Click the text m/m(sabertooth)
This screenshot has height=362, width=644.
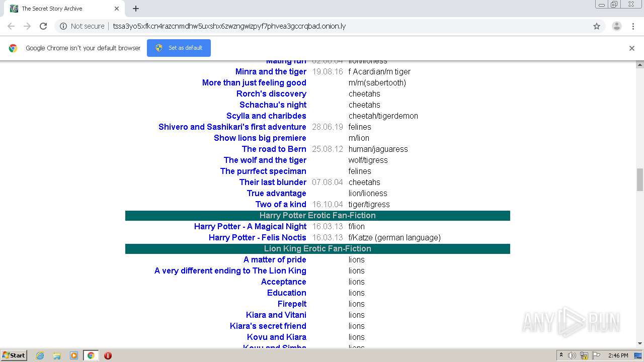[377, 82]
